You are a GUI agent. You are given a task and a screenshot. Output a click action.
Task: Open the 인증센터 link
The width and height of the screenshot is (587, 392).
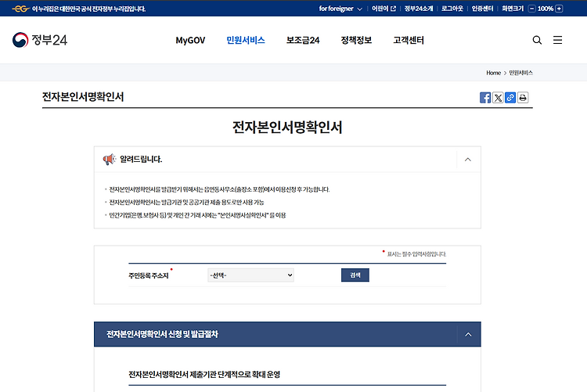482,9
